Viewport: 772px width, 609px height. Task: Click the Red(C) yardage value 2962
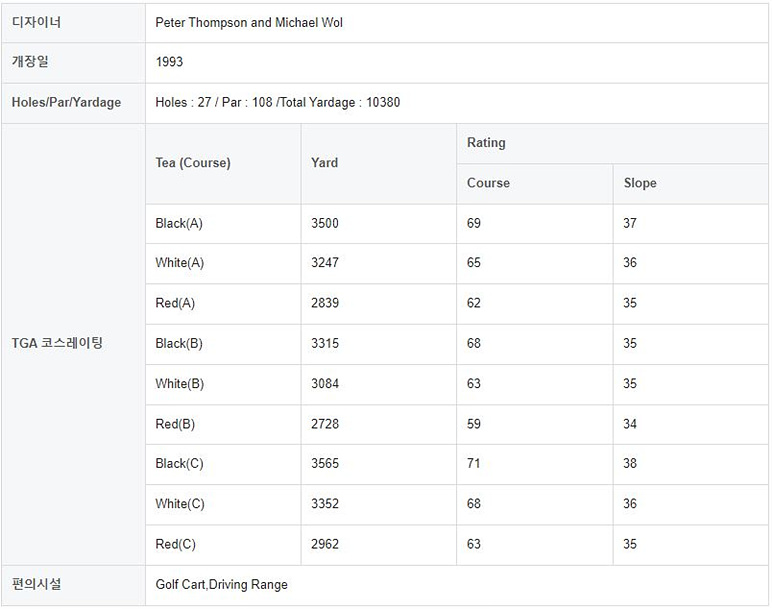(325, 545)
